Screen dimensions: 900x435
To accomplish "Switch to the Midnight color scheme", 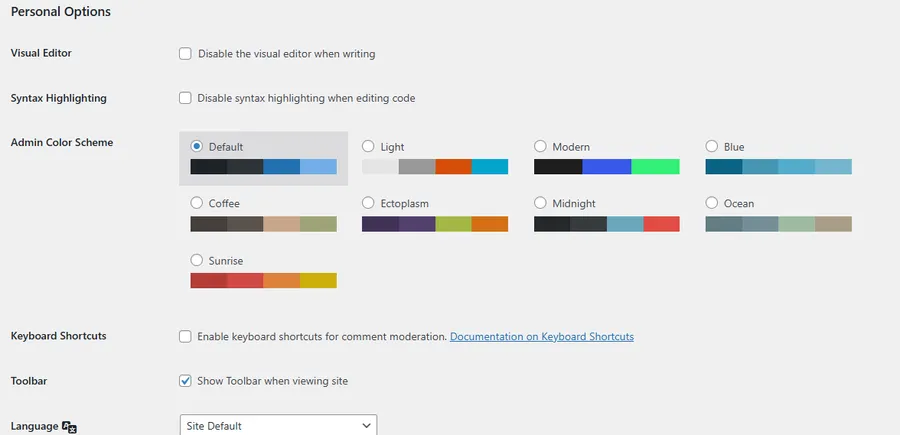I will coord(540,204).
